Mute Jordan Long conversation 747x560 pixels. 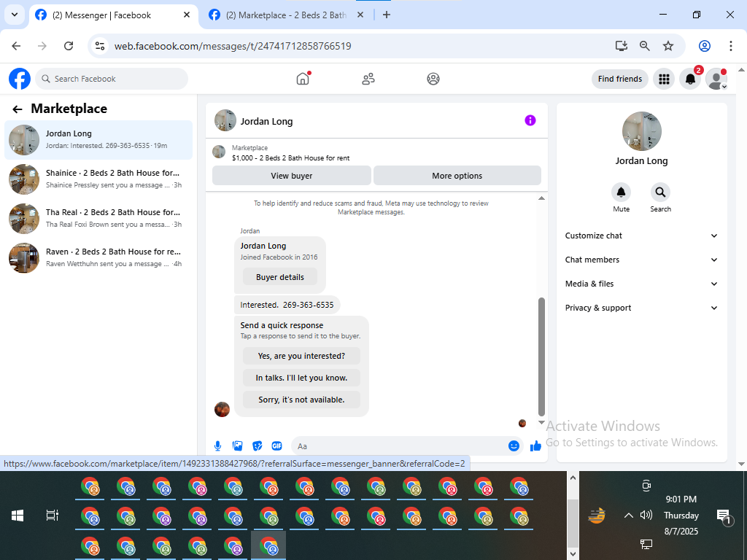pyautogui.click(x=621, y=192)
